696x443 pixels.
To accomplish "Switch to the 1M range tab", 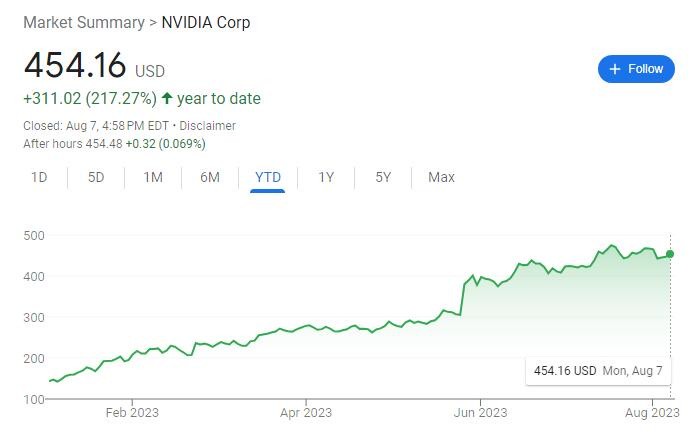I will pos(153,177).
